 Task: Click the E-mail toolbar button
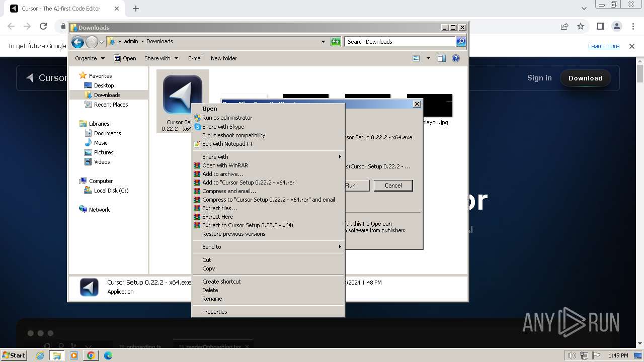point(195,58)
